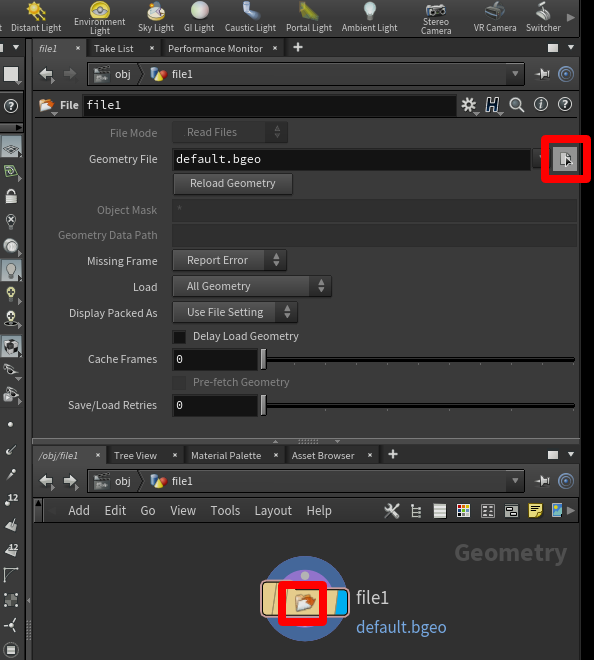Open network editor wrench tools icon

point(392,511)
